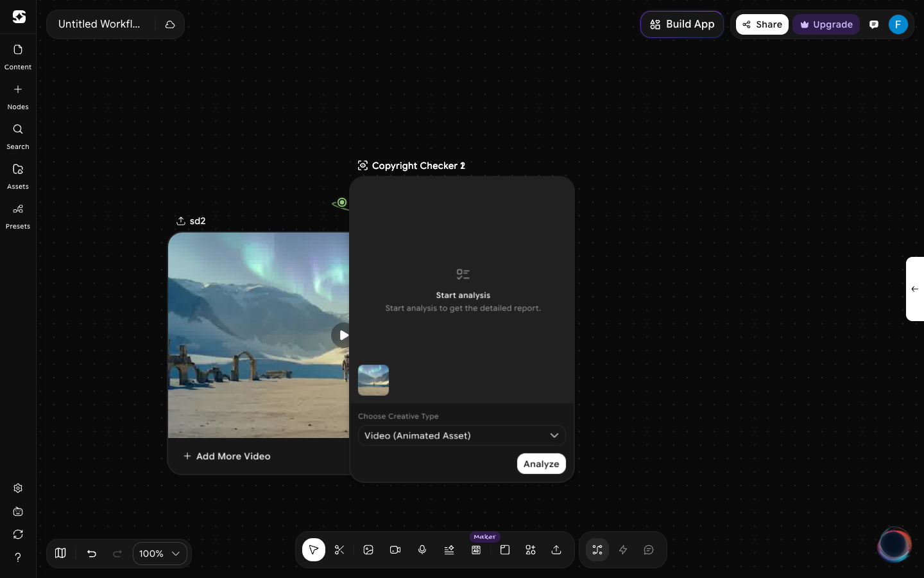
Task: Add a video camera node from the toolbar
Action: (395, 550)
